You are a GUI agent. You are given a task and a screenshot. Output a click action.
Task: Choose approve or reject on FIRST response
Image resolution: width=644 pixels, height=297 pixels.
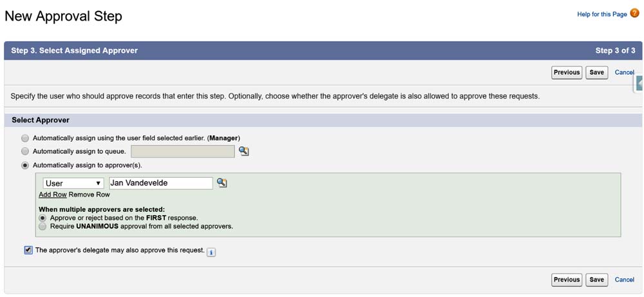(x=43, y=218)
